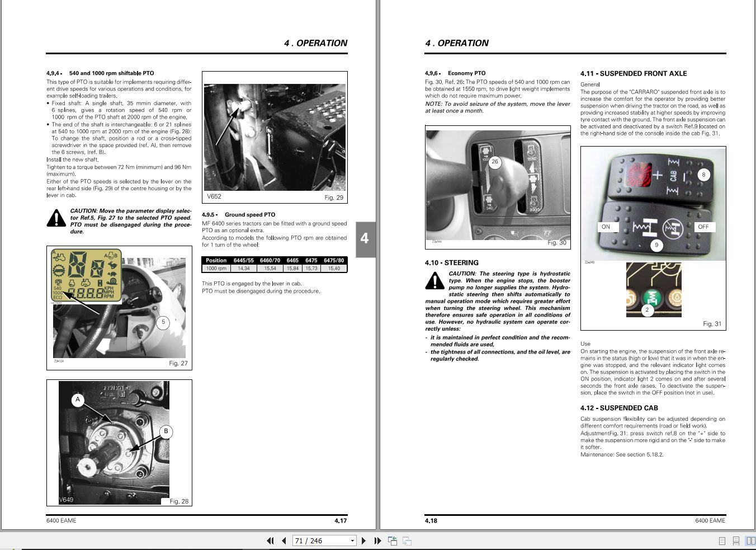Click the Fig. 27 display photo

click(119, 308)
